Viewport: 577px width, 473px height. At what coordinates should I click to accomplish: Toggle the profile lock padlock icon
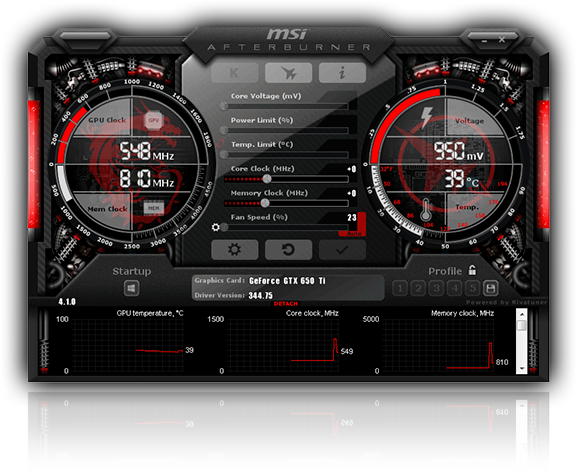[x=472, y=270]
